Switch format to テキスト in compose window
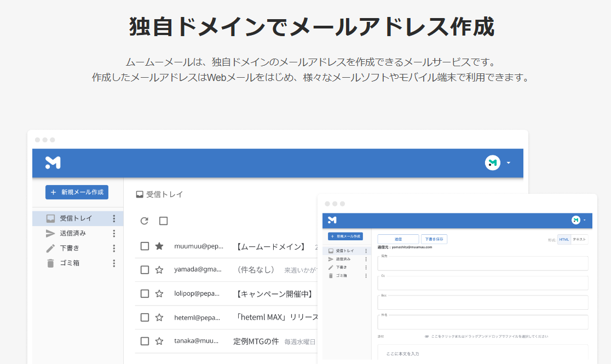 (579, 239)
